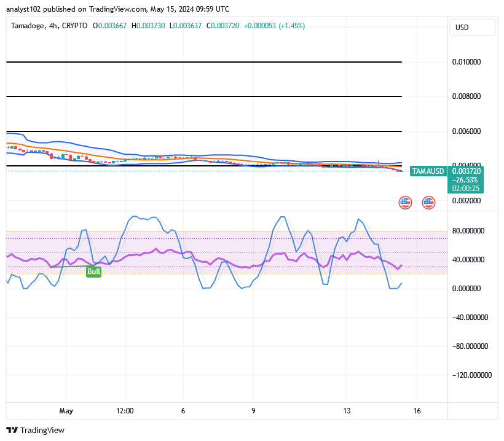Click the countdown timer 02:00:25
Viewport: 504px width, 441px height.
click(466, 189)
